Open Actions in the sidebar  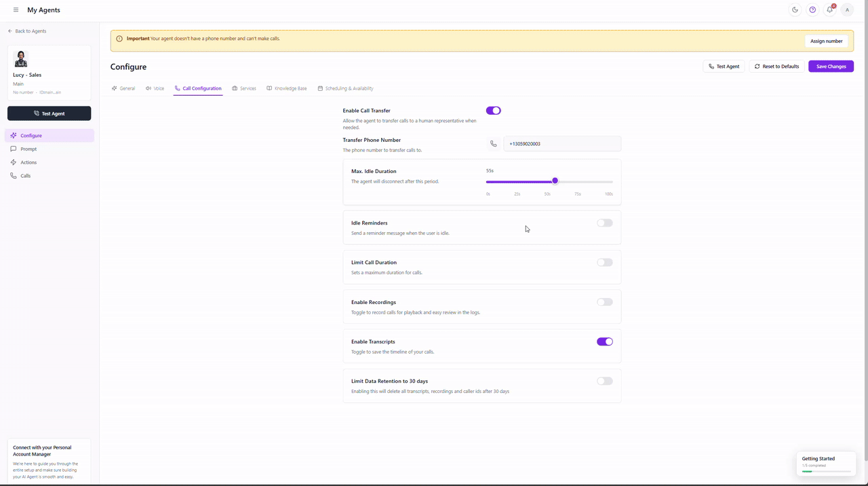tap(28, 162)
